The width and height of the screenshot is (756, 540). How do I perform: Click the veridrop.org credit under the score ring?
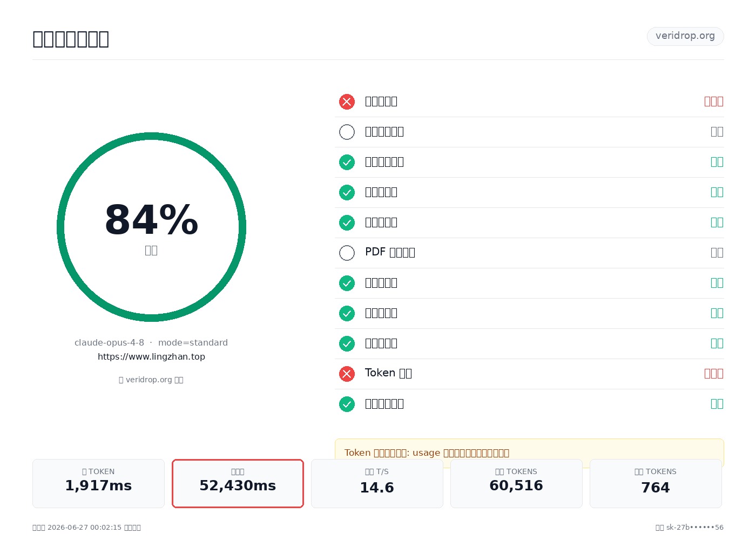tap(151, 380)
